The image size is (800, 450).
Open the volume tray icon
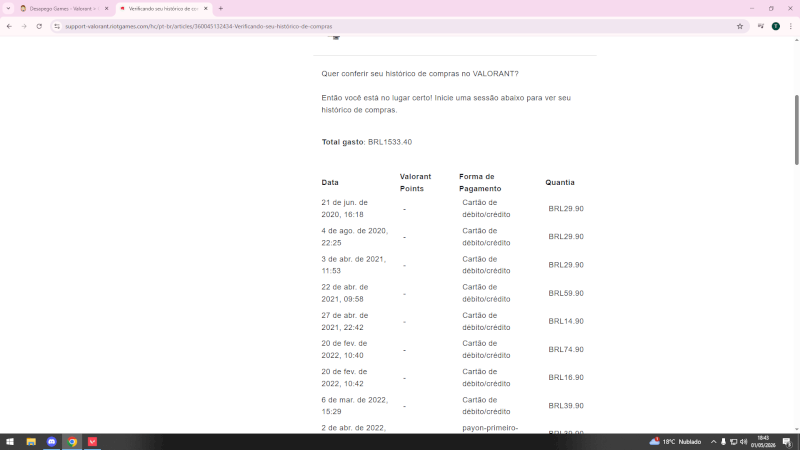(743, 442)
